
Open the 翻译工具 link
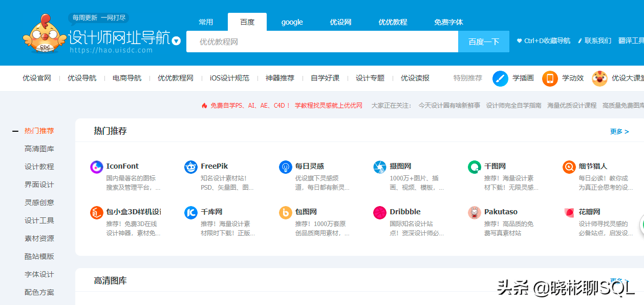click(631, 41)
